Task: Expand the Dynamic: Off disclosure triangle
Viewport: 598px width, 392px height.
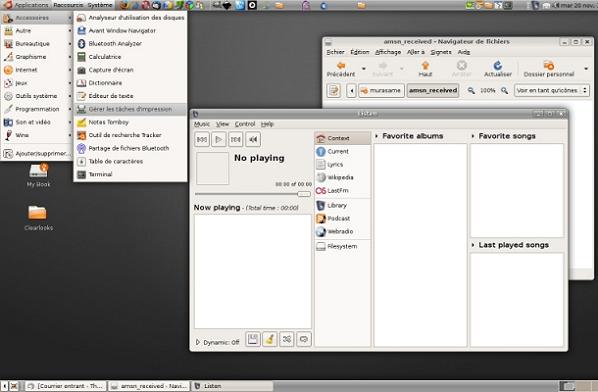Action: tap(198, 342)
